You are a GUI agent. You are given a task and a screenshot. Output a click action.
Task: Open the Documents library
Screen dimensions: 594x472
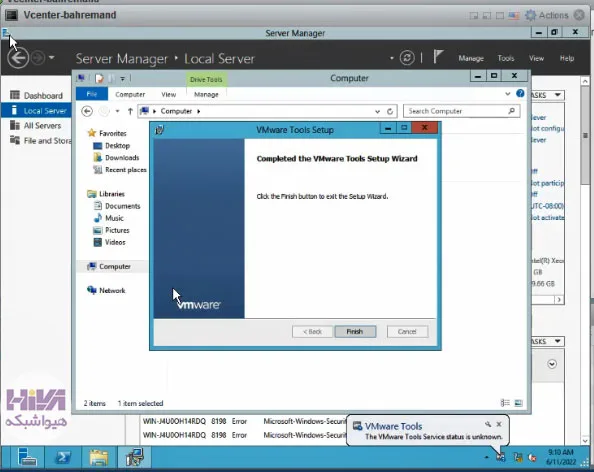pos(117,206)
